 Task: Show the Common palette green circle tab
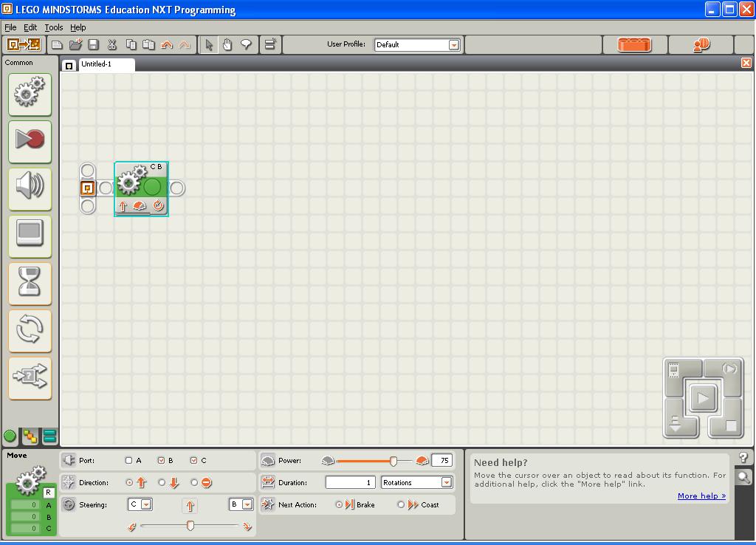click(10, 436)
